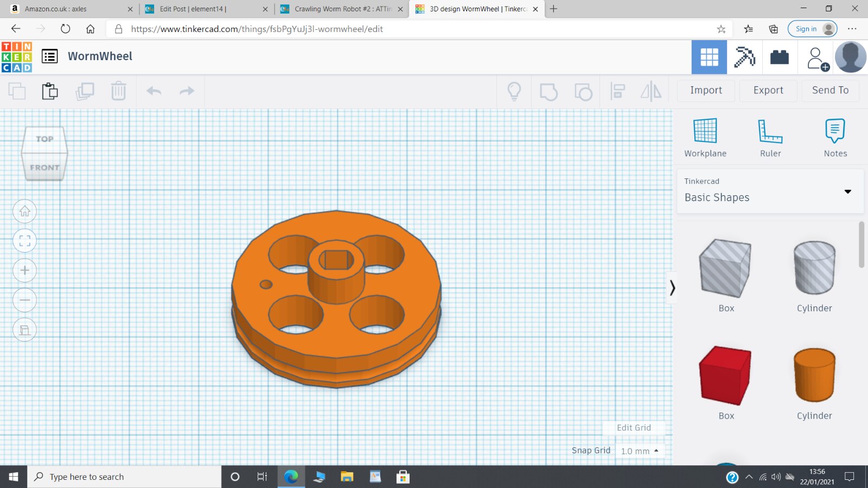Click Fit all in view icon
This screenshot has height=488, width=868.
point(24,241)
